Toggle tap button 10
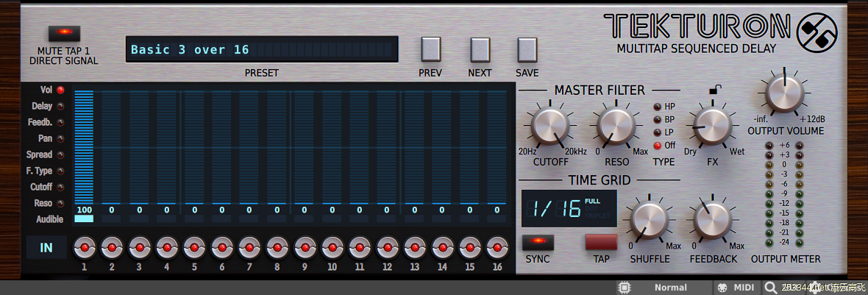868x295 pixels. point(332,248)
